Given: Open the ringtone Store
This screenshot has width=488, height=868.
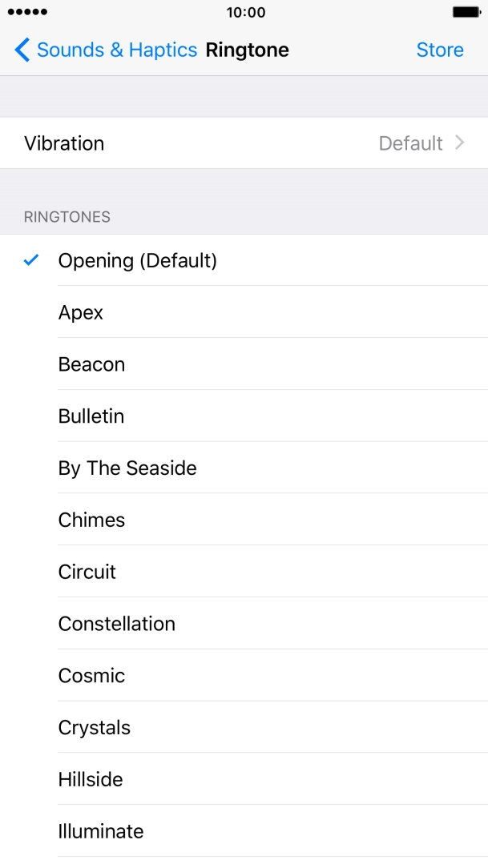Looking at the screenshot, I should point(439,50).
